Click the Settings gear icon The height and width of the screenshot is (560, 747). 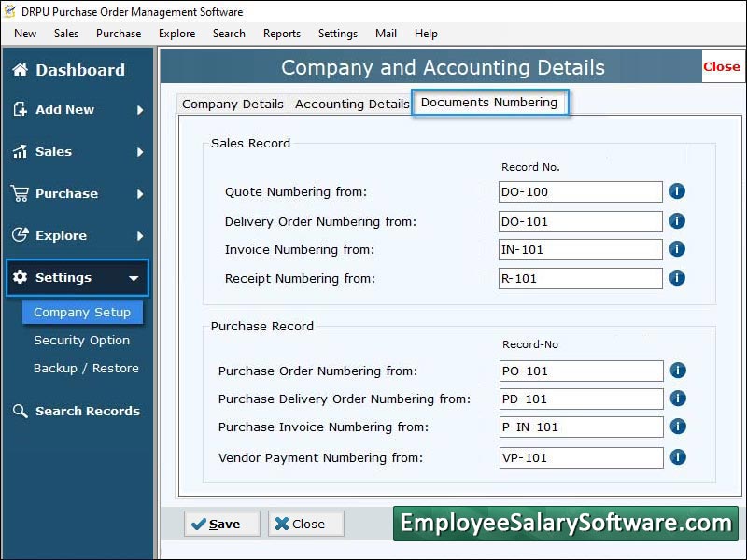(21, 278)
